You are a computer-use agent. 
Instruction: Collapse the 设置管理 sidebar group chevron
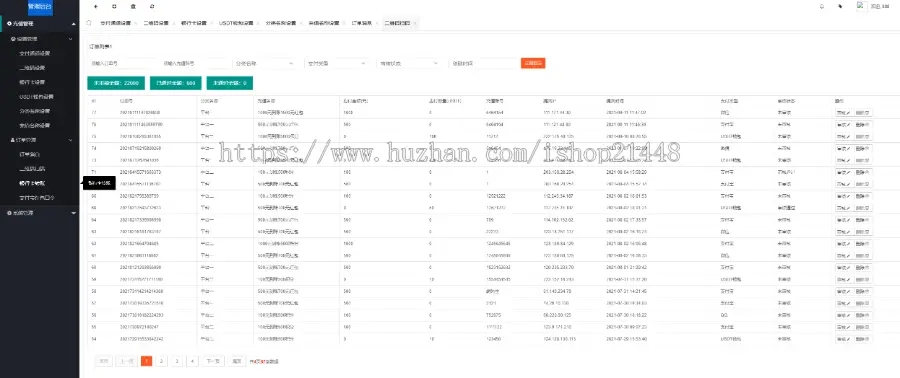pyautogui.click(x=71, y=39)
